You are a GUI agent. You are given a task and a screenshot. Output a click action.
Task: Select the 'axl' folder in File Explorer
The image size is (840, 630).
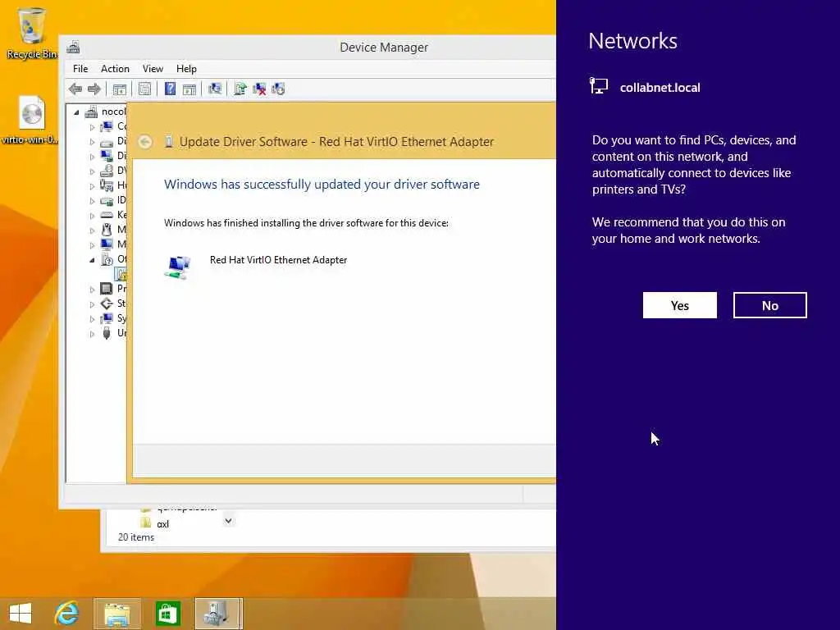[x=155, y=523]
